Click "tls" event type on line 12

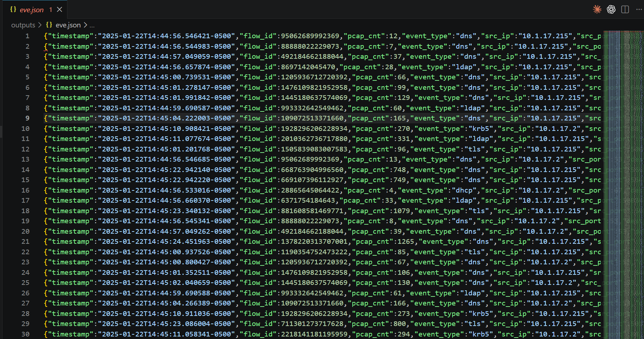coord(475,149)
